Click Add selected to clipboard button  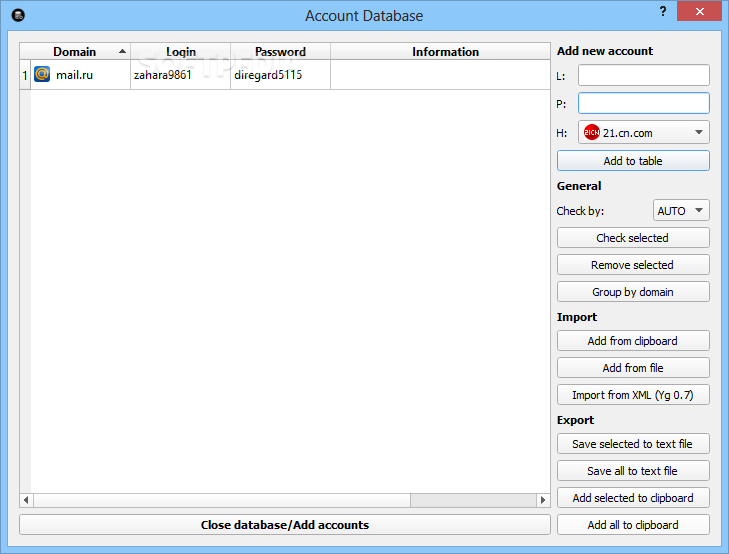633,498
